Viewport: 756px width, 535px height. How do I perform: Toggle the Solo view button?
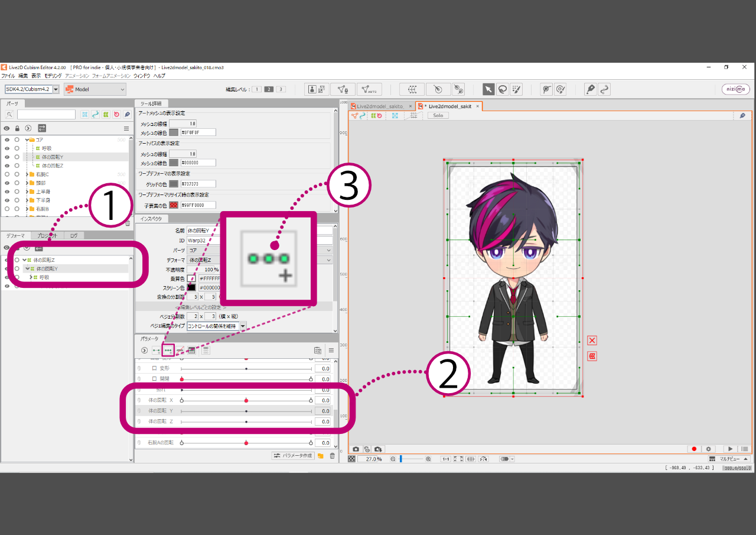click(x=438, y=116)
